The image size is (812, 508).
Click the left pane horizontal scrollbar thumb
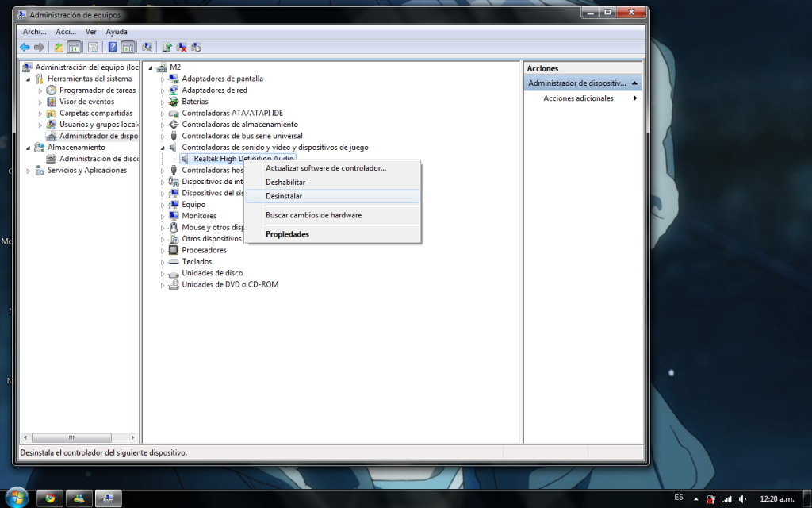point(71,437)
